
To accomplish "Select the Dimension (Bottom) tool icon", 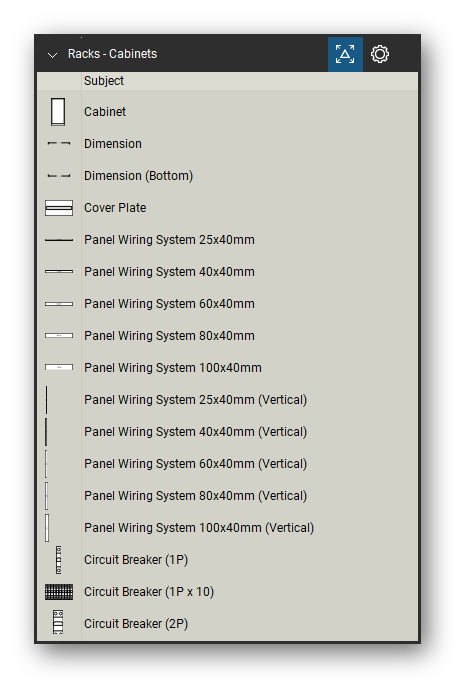I will pos(59,176).
